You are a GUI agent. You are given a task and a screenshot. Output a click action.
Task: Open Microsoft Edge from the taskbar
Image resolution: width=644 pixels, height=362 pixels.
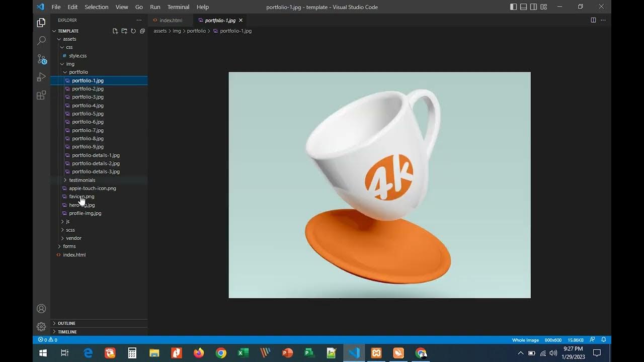[88, 353]
